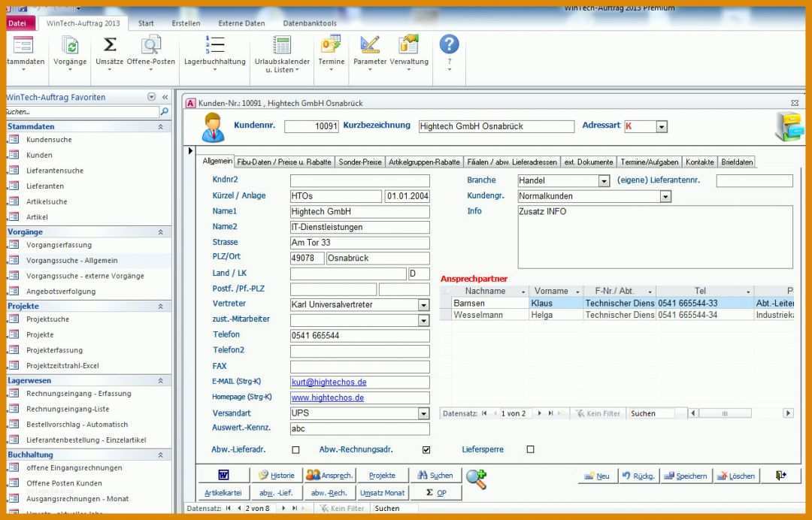Switch to Datenbanktools ribbon tab

point(310,23)
